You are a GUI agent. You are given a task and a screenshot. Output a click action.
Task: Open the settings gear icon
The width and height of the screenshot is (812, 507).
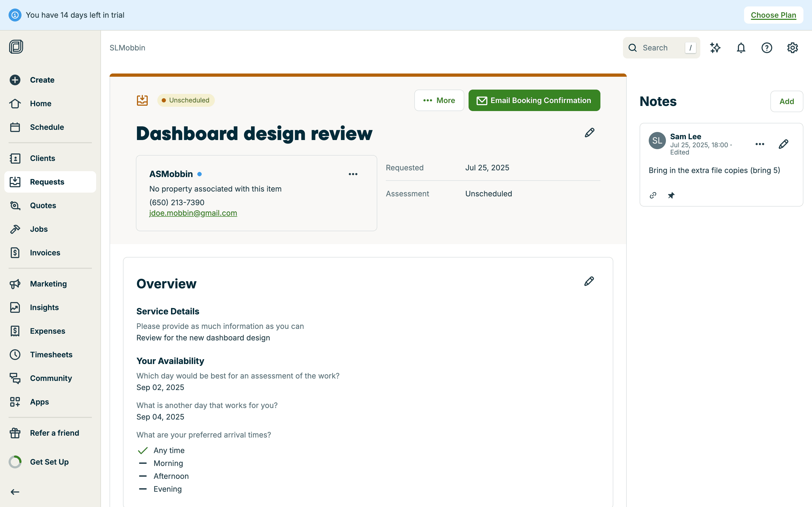pos(792,48)
